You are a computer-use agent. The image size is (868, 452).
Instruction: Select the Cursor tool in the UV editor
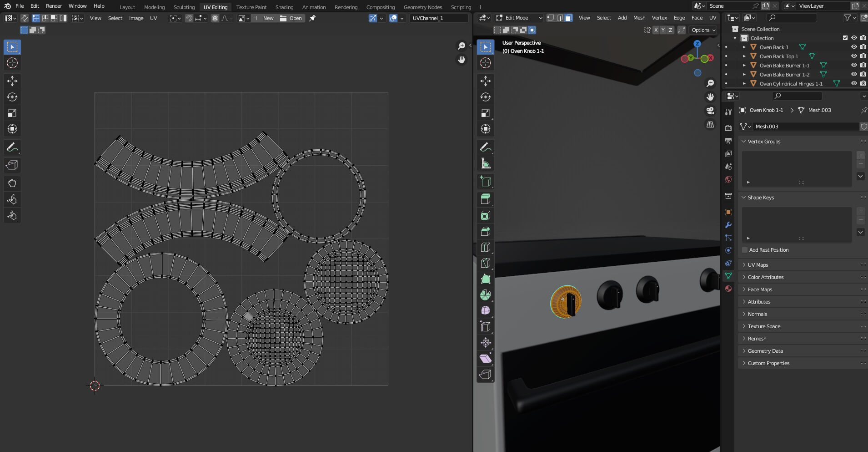tap(12, 63)
